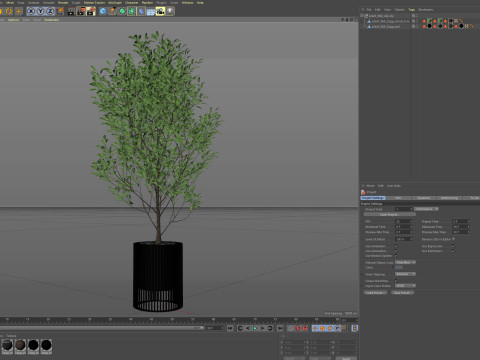Toggle the Z-axis lock icon
Image resolution: width=480 pixels, height=360 pixels.
point(50,11)
